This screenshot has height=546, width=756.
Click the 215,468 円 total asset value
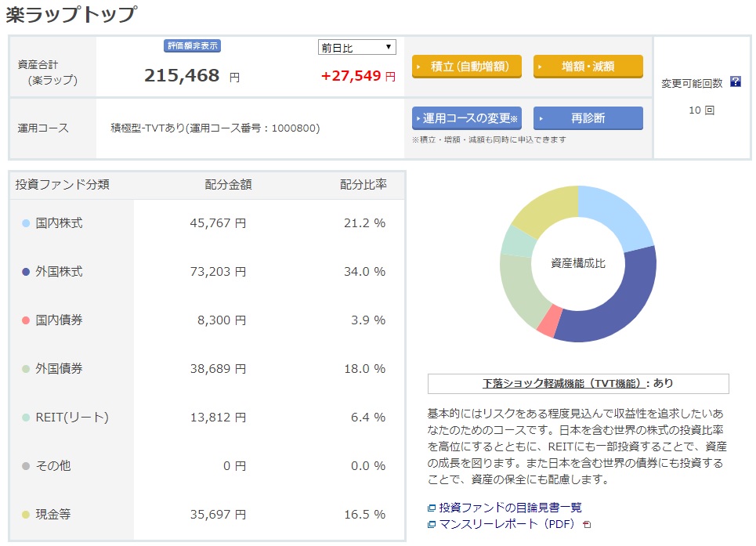(192, 76)
